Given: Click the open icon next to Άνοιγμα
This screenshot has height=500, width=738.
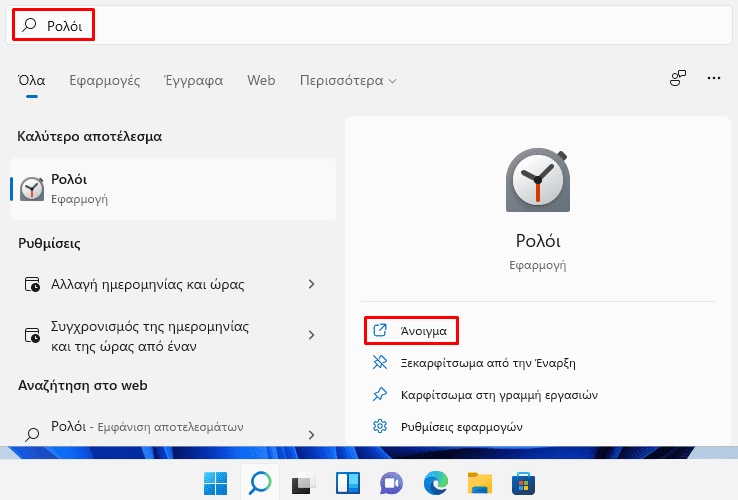Looking at the screenshot, I should pos(380,330).
